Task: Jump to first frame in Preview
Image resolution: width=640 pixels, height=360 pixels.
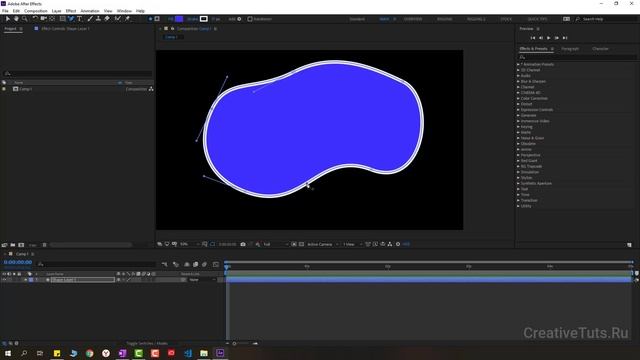Action: coord(533,38)
